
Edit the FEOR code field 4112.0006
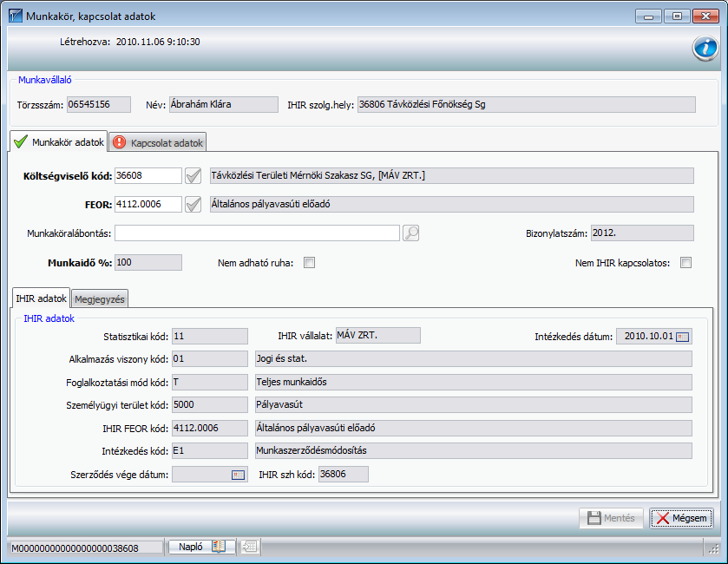click(x=148, y=204)
